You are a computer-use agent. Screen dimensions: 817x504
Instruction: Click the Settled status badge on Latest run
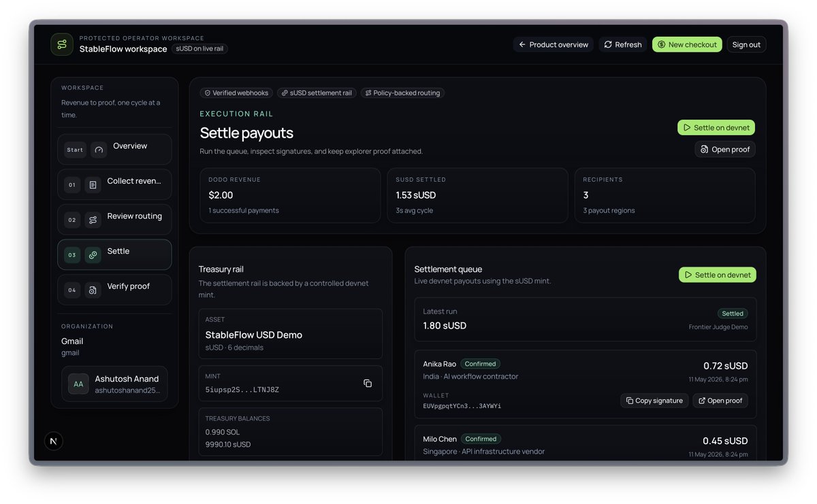pos(733,314)
